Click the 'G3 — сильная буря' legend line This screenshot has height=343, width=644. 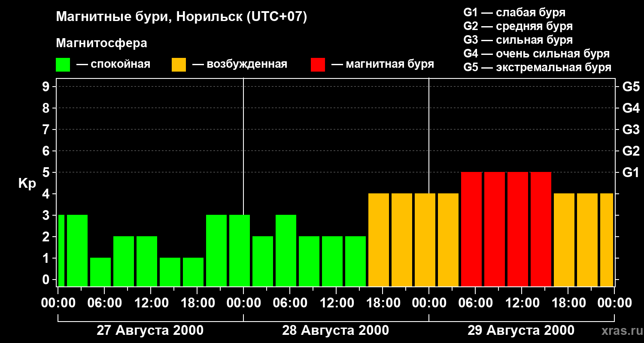coord(518,40)
